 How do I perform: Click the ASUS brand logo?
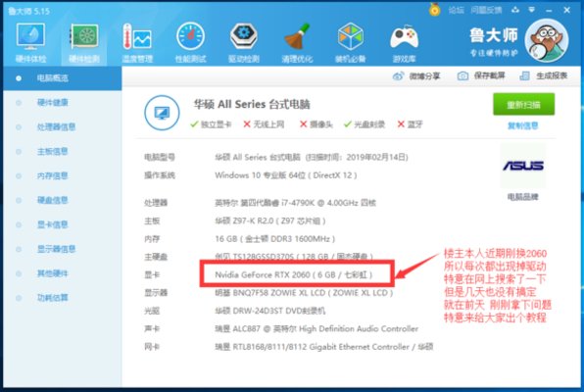tap(523, 166)
